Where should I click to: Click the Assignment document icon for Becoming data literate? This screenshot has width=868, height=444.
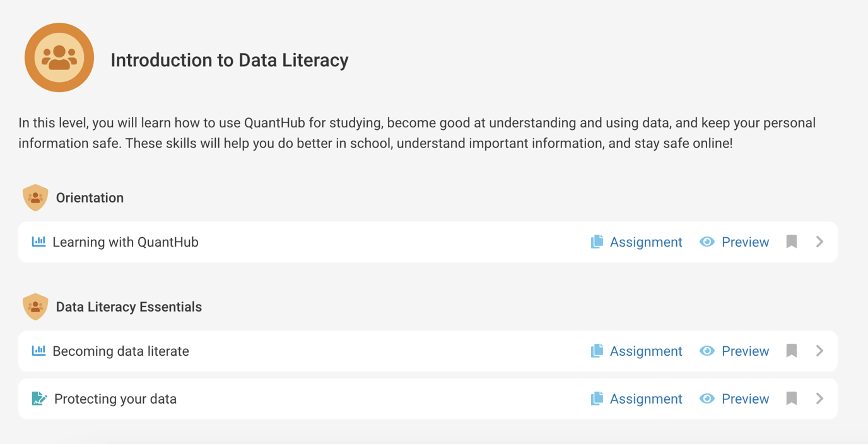[x=597, y=351]
